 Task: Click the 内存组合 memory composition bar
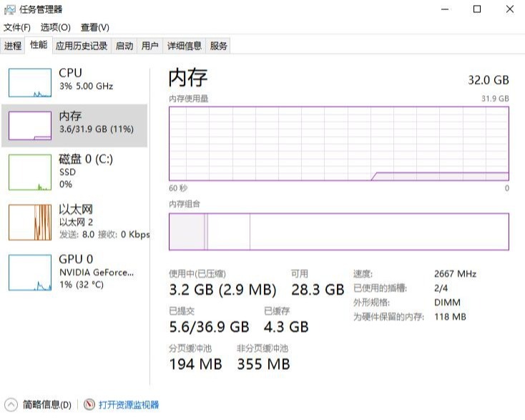tap(338, 231)
